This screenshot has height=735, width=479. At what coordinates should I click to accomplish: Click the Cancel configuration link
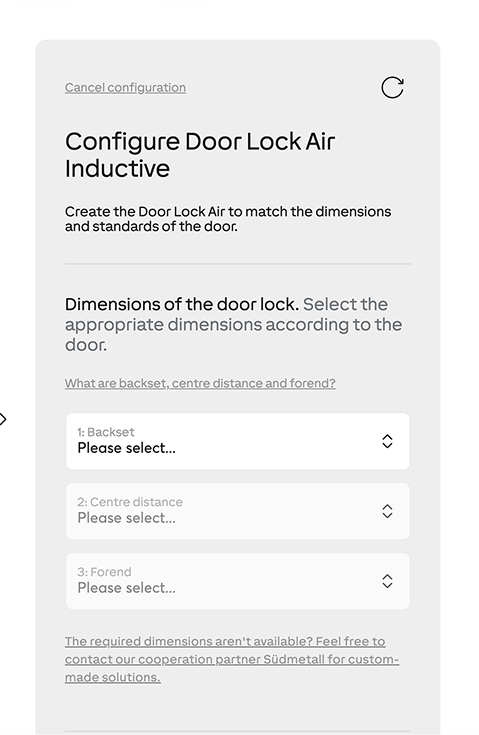click(x=125, y=88)
